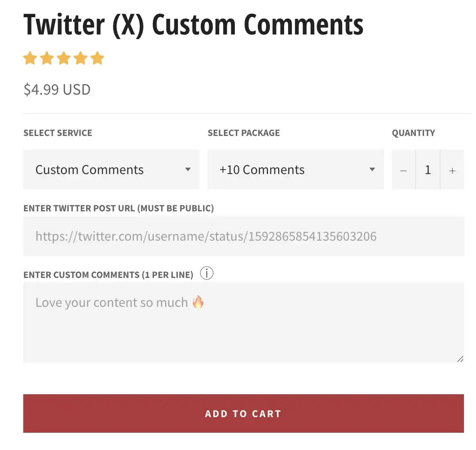Click the Enter Twitter Post URL label
This screenshot has height=450, width=476.
point(119,208)
